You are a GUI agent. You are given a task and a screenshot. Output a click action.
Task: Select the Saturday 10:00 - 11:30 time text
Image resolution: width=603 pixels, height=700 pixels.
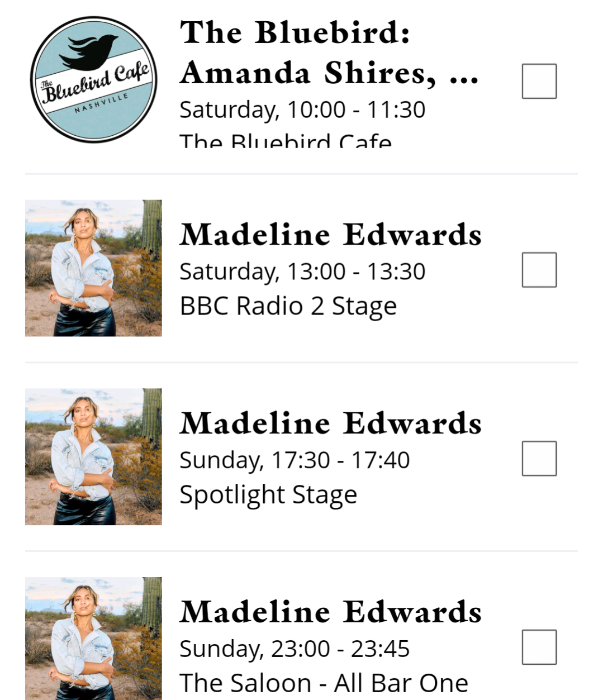coord(302,109)
